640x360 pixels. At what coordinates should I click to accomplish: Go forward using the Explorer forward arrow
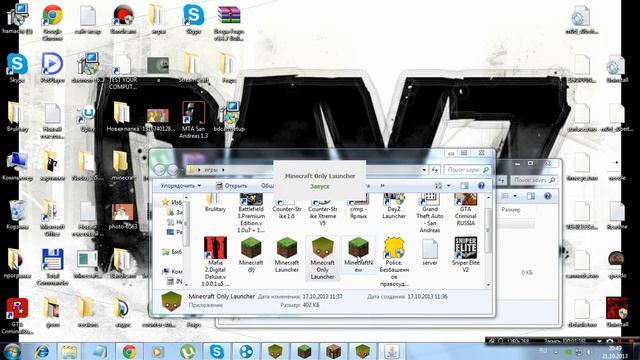tap(173, 169)
